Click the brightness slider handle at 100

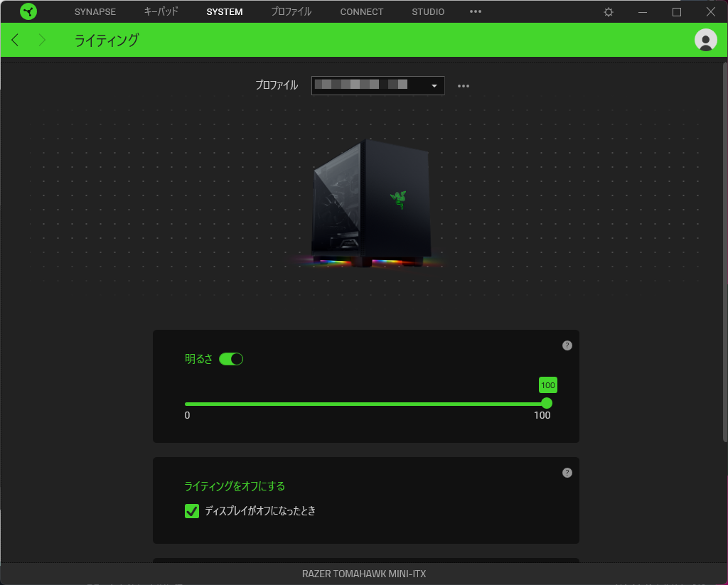[546, 403]
